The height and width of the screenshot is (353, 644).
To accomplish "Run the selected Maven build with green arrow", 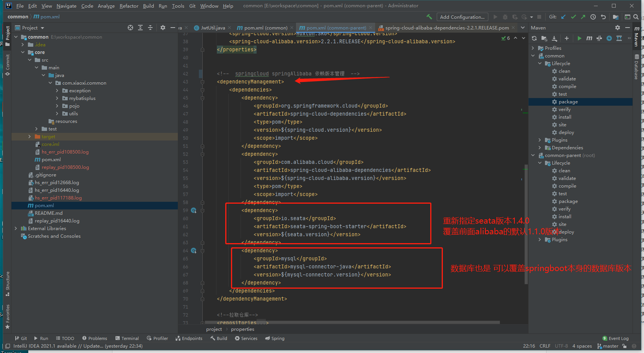I will click(579, 38).
